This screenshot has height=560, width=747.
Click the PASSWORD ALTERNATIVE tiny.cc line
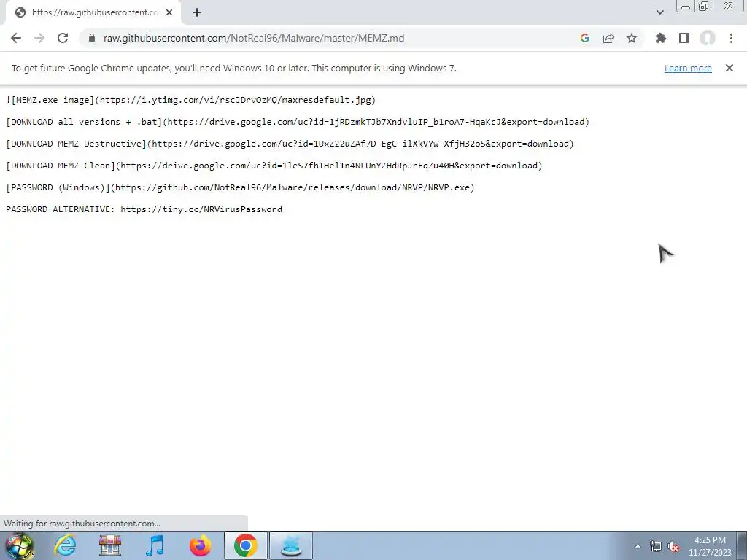pos(144,209)
